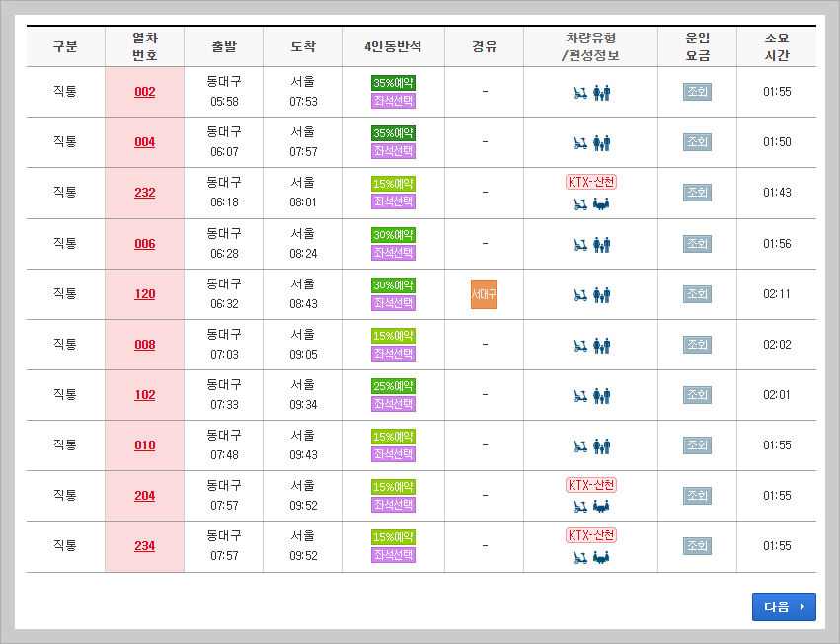The height and width of the screenshot is (644, 840).
Task: Click the 다음 next page button
Action: coord(783,606)
